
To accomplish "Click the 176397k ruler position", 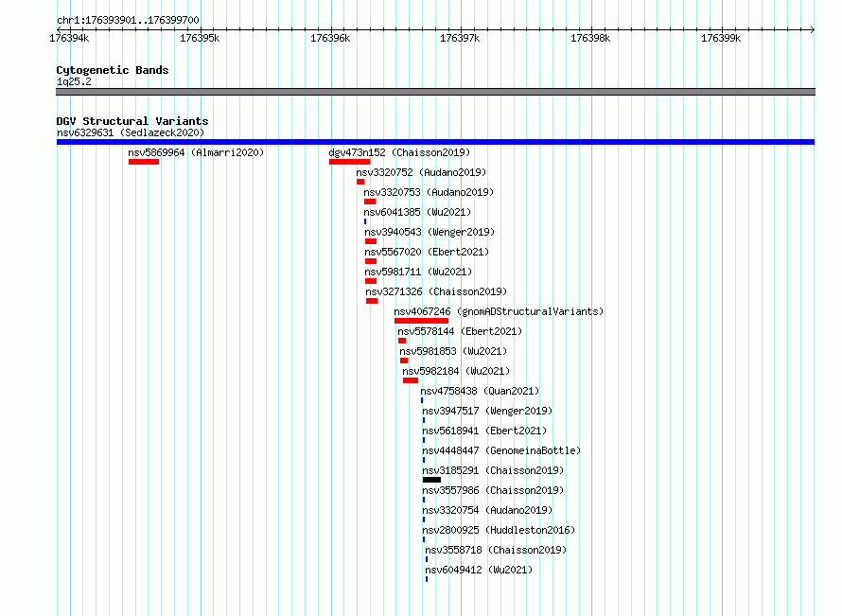I will click(460, 38).
